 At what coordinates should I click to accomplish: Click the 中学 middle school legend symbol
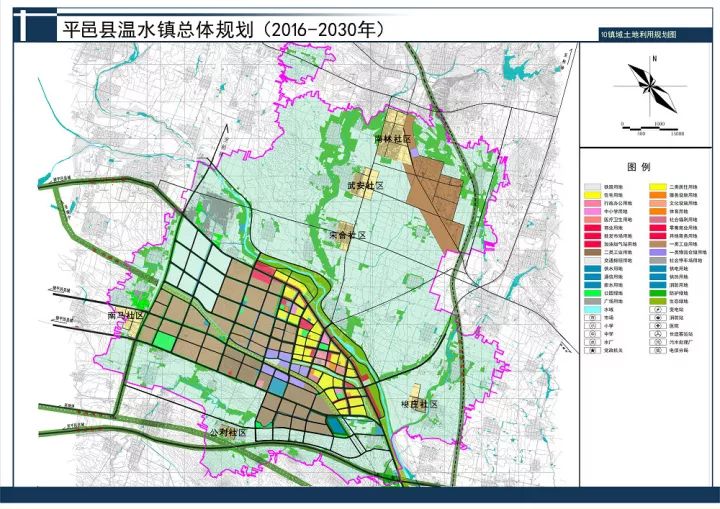pyautogui.click(x=593, y=334)
